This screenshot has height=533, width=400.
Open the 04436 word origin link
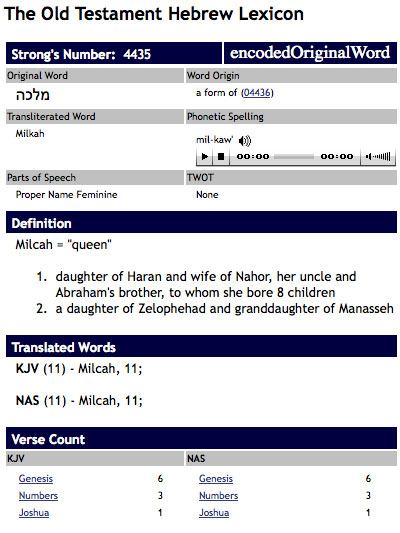pyautogui.click(x=257, y=93)
